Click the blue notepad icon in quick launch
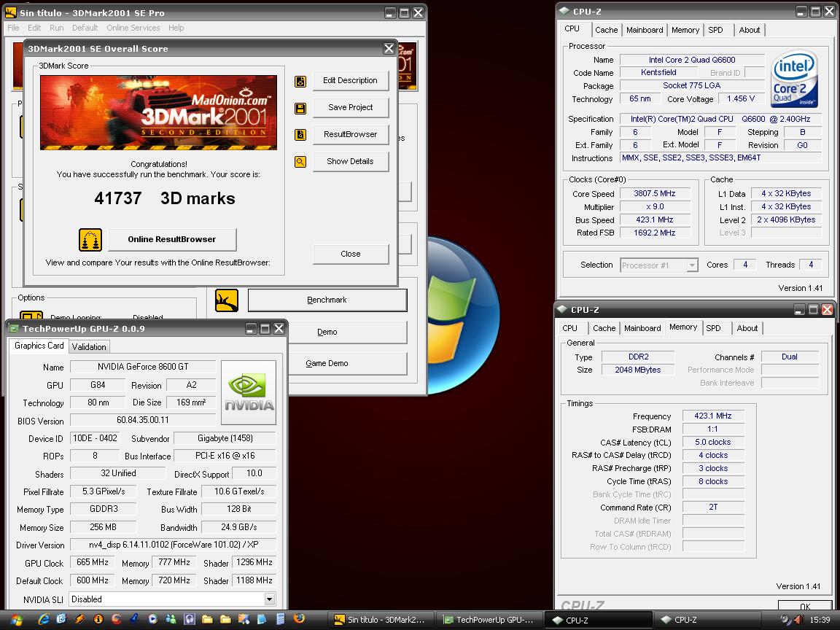This screenshot has width=840, height=630. [262, 619]
